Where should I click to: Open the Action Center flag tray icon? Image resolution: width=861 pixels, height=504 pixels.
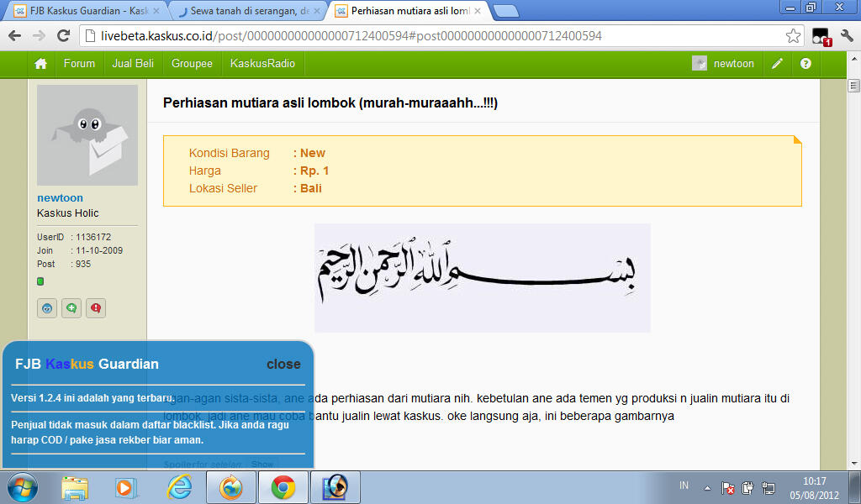(x=727, y=487)
